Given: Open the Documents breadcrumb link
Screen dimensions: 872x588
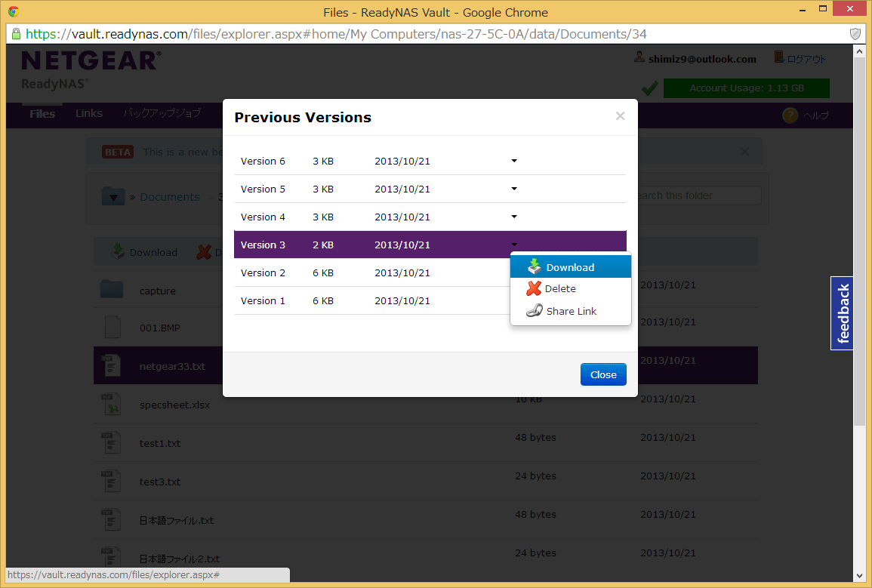Looking at the screenshot, I should pyautogui.click(x=170, y=196).
